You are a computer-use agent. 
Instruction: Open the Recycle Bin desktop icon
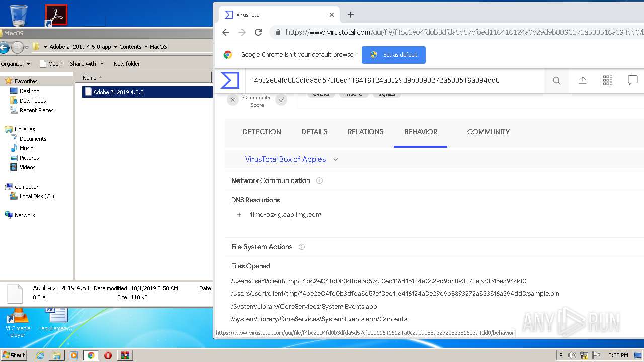coord(19,15)
